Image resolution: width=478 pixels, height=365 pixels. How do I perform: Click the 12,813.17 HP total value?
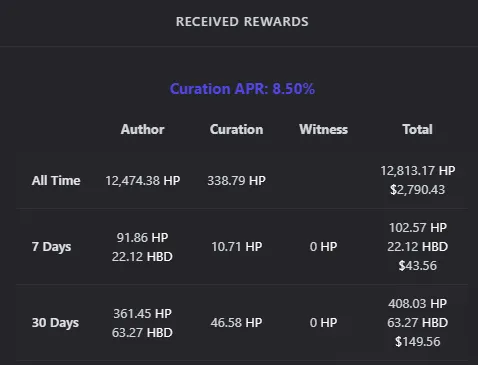tap(418, 171)
